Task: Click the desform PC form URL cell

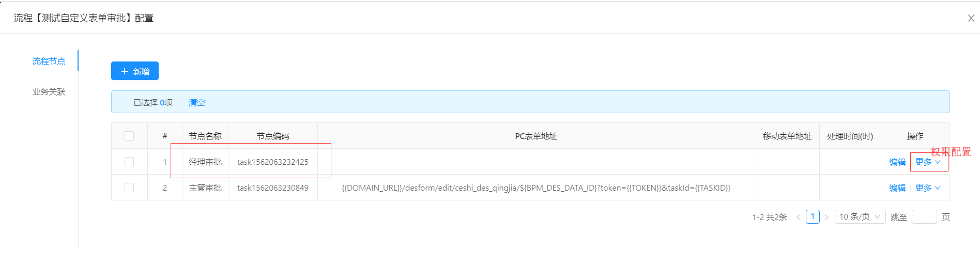Action: point(536,188)
